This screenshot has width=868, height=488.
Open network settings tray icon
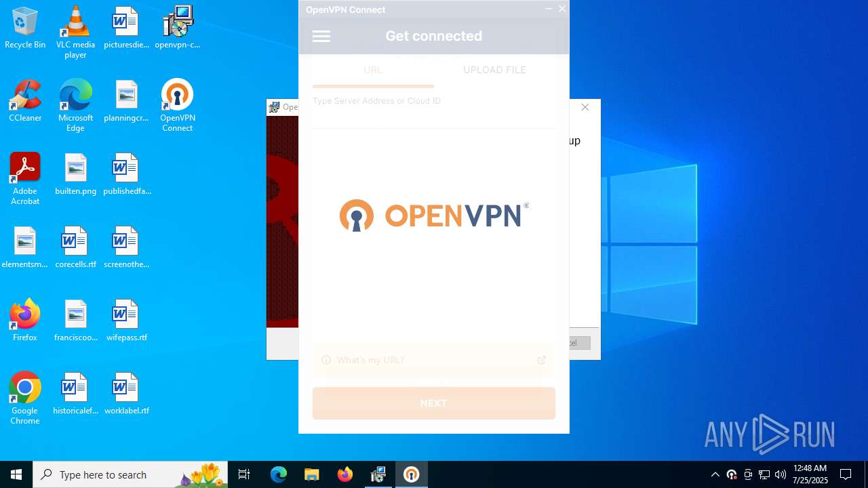point(764,474)
